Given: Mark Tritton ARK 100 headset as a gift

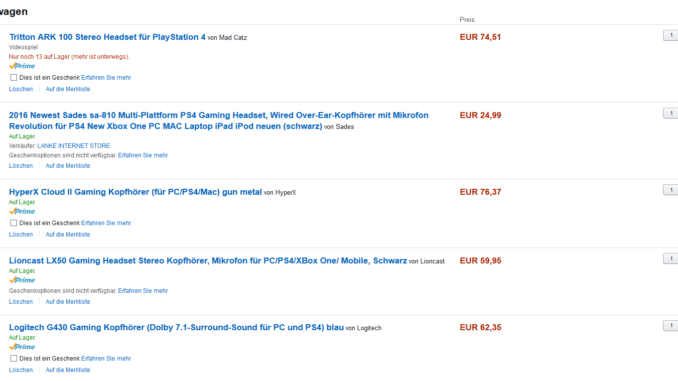Looking at the screenshot, I should 13,77.
